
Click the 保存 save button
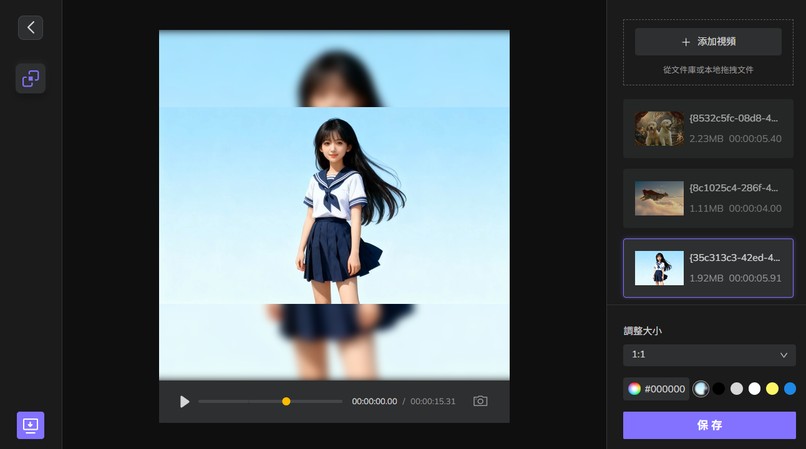click(708, 425)
